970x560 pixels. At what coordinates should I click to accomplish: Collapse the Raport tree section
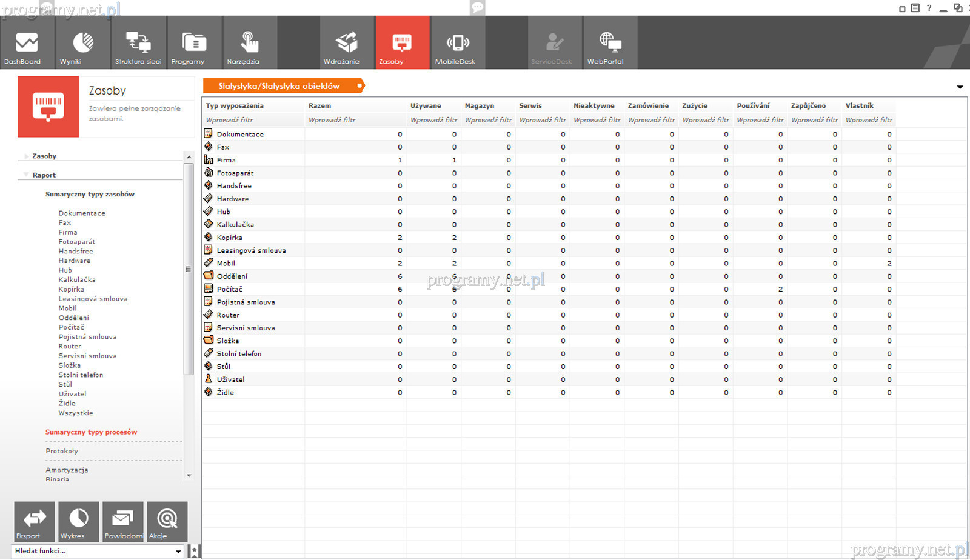click(x=26, y=175)
